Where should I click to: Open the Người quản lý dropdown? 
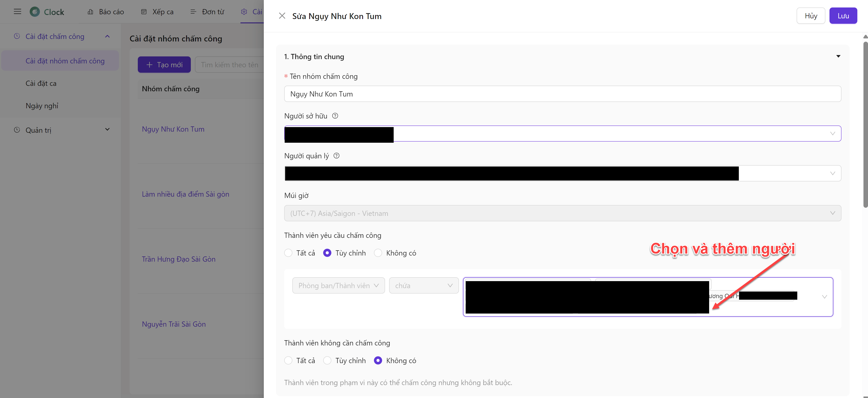(x=562, y=174)
